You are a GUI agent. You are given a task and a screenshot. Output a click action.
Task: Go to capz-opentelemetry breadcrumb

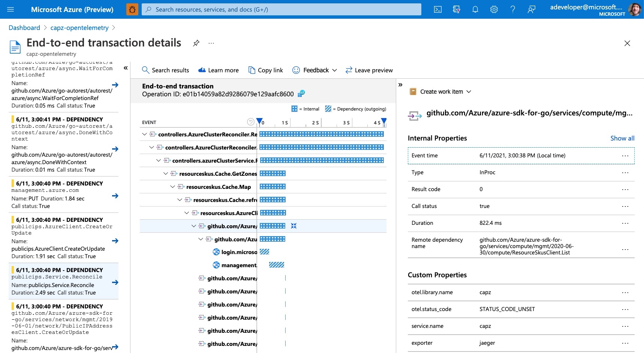tap(79, 28)
